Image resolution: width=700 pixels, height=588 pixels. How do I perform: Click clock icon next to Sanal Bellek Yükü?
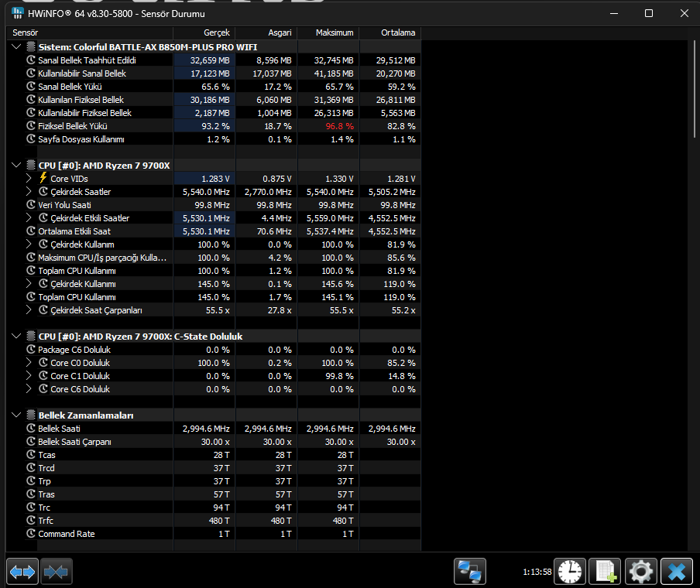pos(31,86)
